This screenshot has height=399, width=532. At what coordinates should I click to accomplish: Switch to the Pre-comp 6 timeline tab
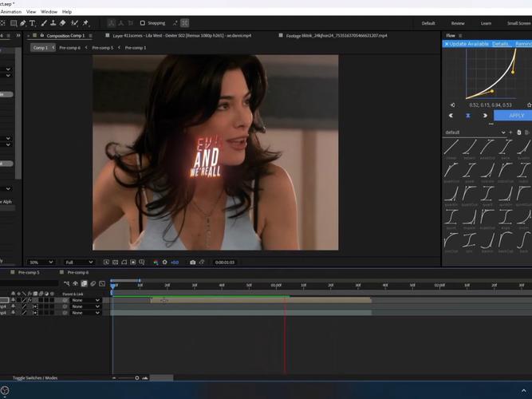point(77,272)
